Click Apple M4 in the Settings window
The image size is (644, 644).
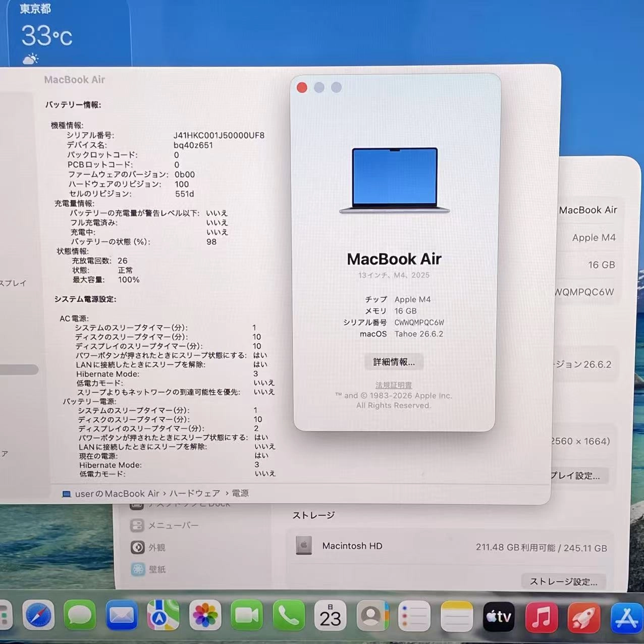click(594, 237)
